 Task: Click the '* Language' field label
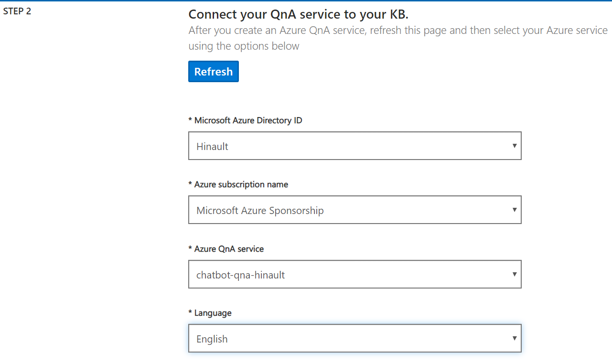click(210, 313)
